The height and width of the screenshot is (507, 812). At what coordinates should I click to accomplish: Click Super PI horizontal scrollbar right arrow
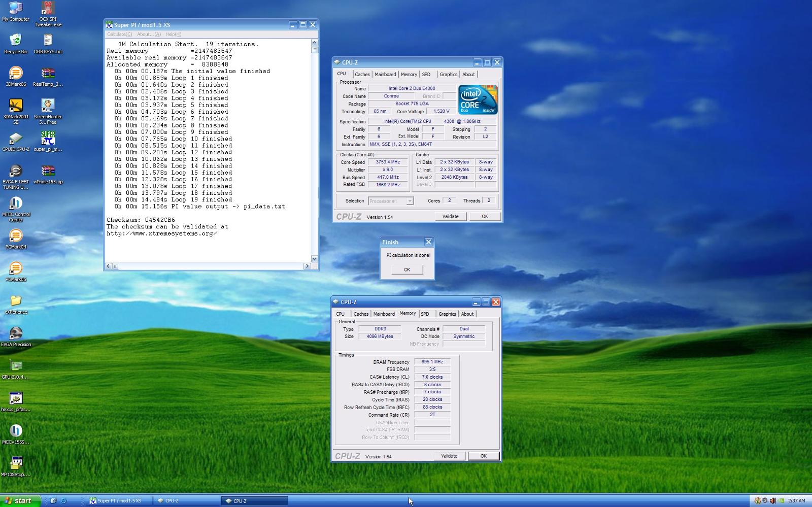307,266
